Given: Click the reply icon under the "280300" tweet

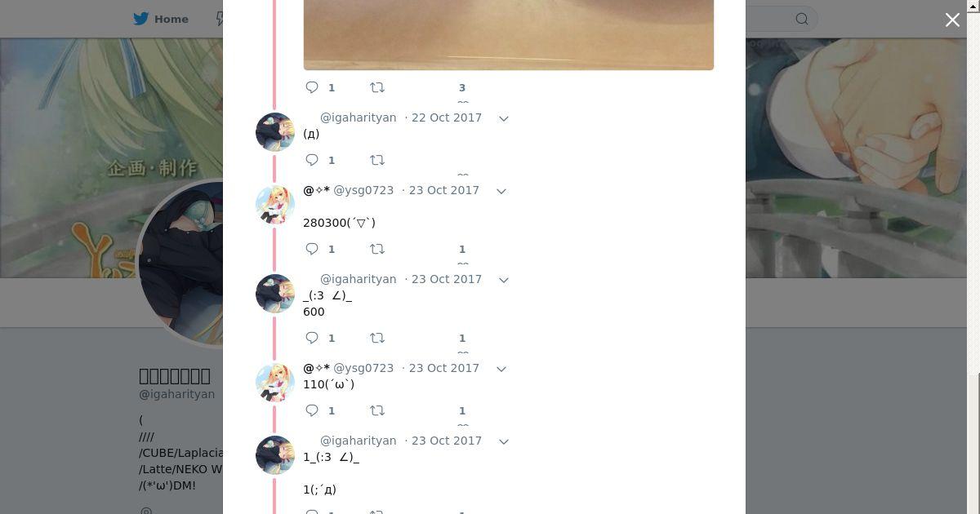Looking at the screenshot, I should [312, 249].
